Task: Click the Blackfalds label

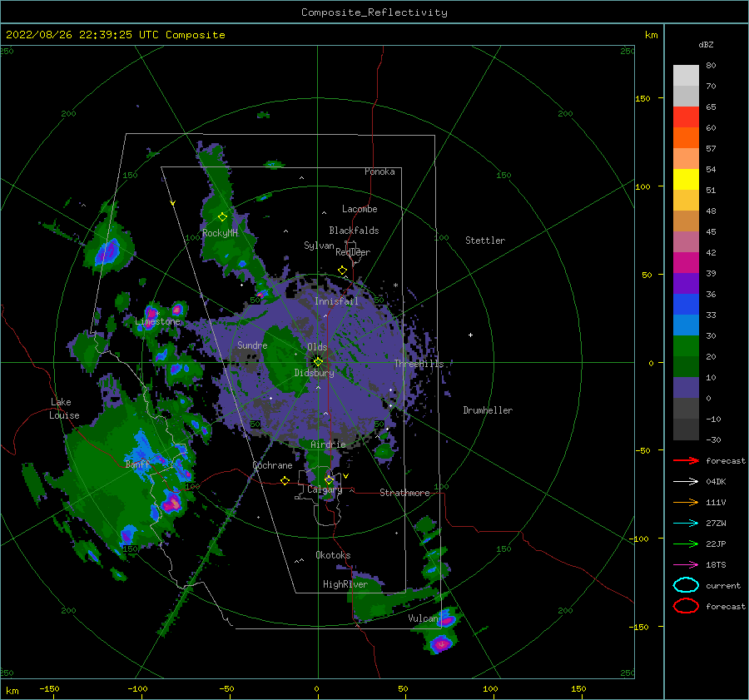Action: pos(354,231)
